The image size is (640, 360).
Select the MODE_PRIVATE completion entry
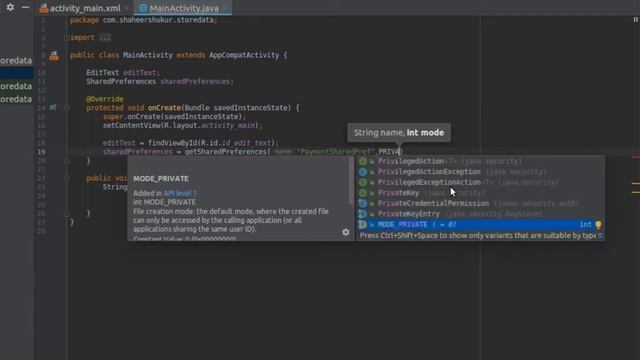tap(480, 224)
